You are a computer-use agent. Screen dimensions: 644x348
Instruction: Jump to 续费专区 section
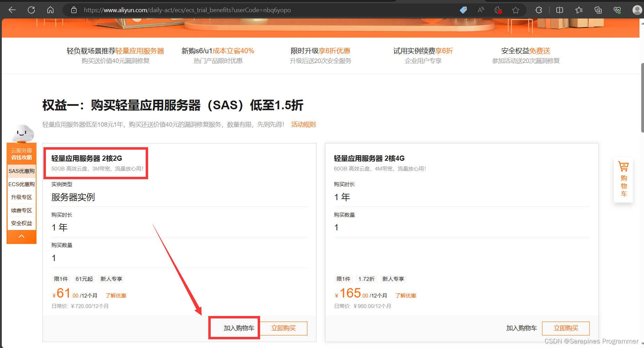pos(22,211)
